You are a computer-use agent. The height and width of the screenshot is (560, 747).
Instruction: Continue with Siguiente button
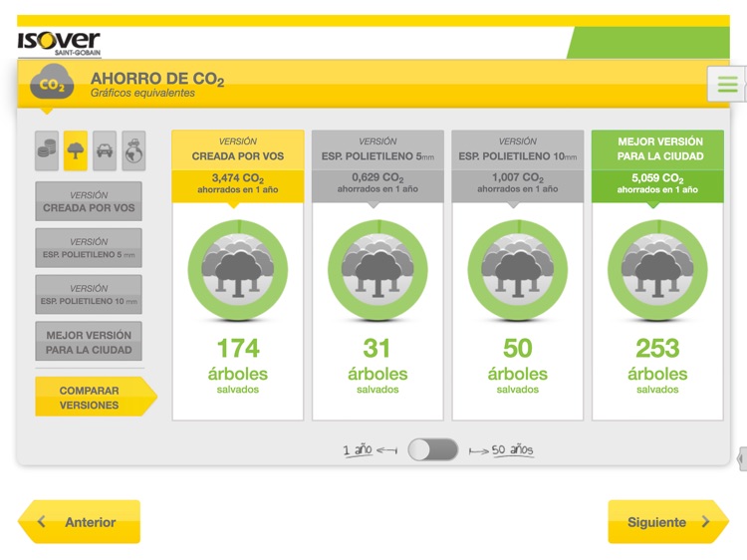click(668, 522)
